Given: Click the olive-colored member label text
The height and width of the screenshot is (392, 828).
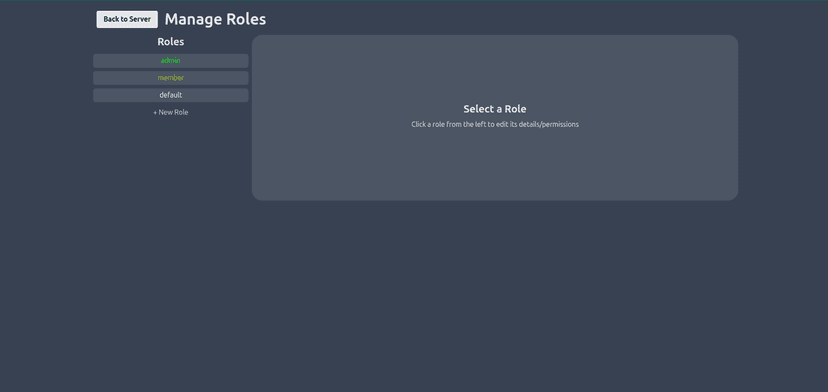Looking at the screenshot, I should [x=171, y=78].
